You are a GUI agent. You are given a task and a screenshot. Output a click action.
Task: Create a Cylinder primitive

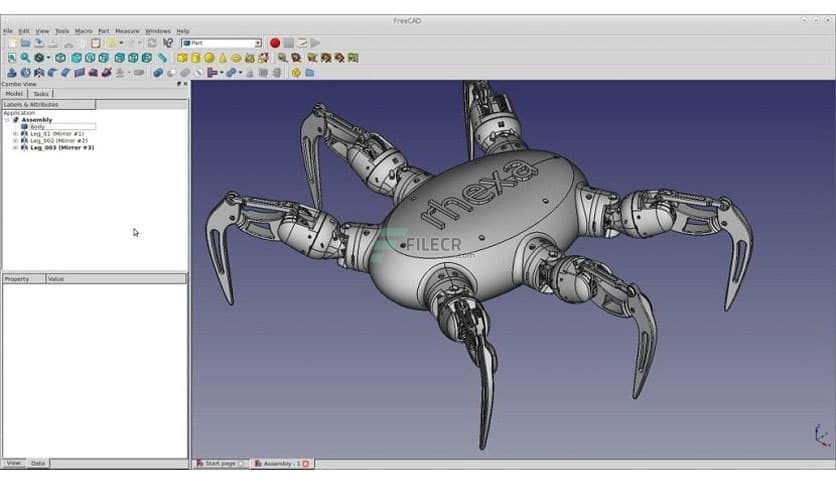[x=196, y=58]
